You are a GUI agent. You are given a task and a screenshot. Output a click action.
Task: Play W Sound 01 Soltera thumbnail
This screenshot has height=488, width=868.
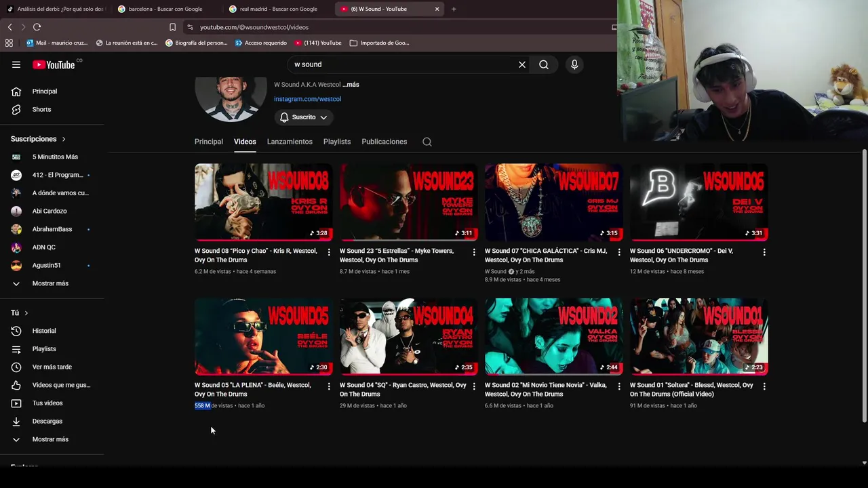tap(698, 337)
